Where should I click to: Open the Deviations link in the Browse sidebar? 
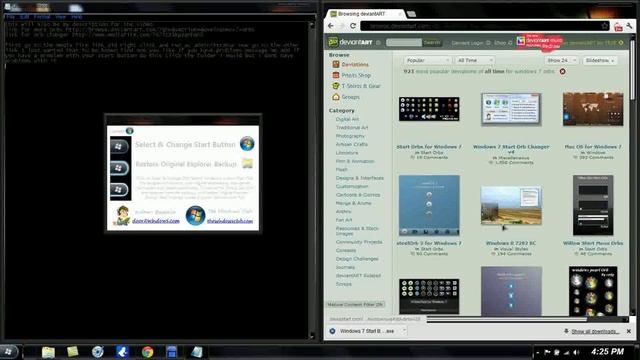355,64
